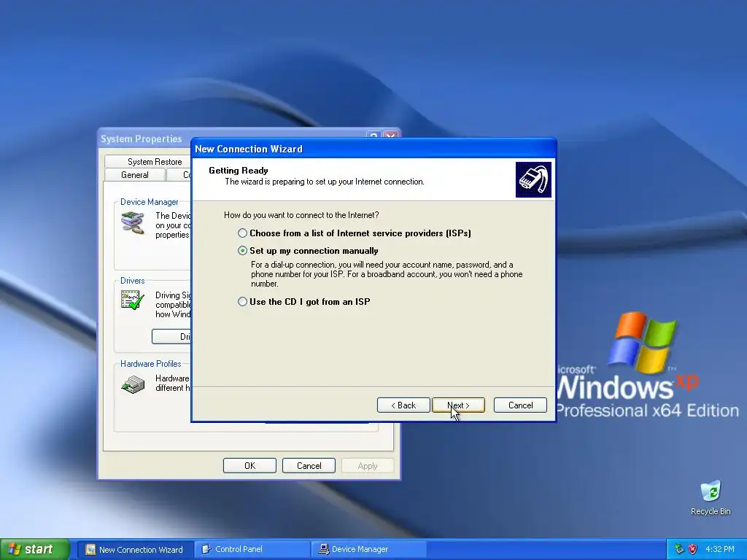
Task: Go back in the New Connection Wizard
Action: (x=403, y=405)
